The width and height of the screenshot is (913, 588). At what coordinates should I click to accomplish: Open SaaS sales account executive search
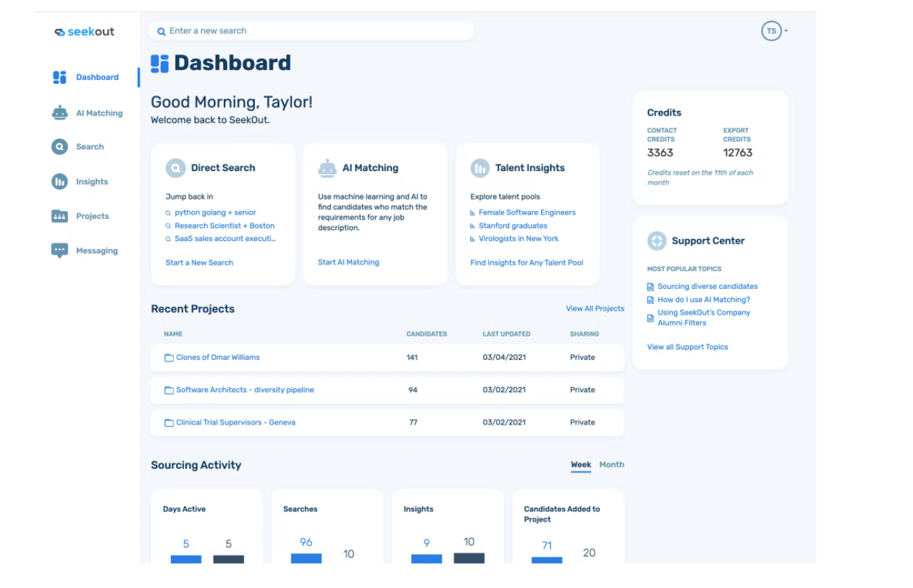point(225,239)
